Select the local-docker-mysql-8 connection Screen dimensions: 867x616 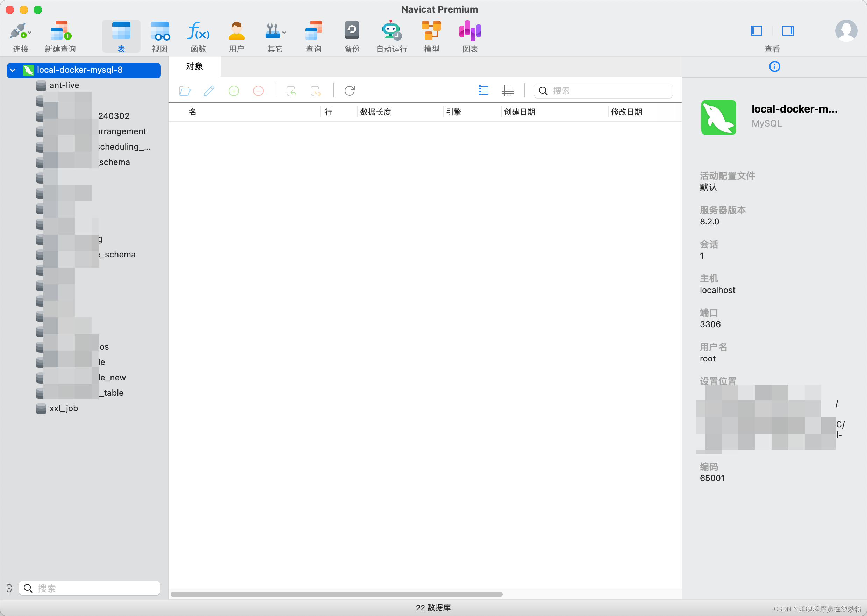(84, 70)
